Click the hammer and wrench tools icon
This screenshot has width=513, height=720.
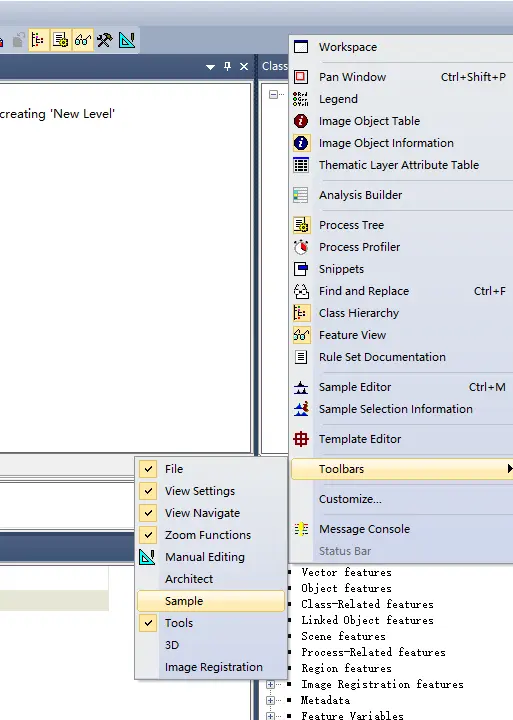[105, 40]
